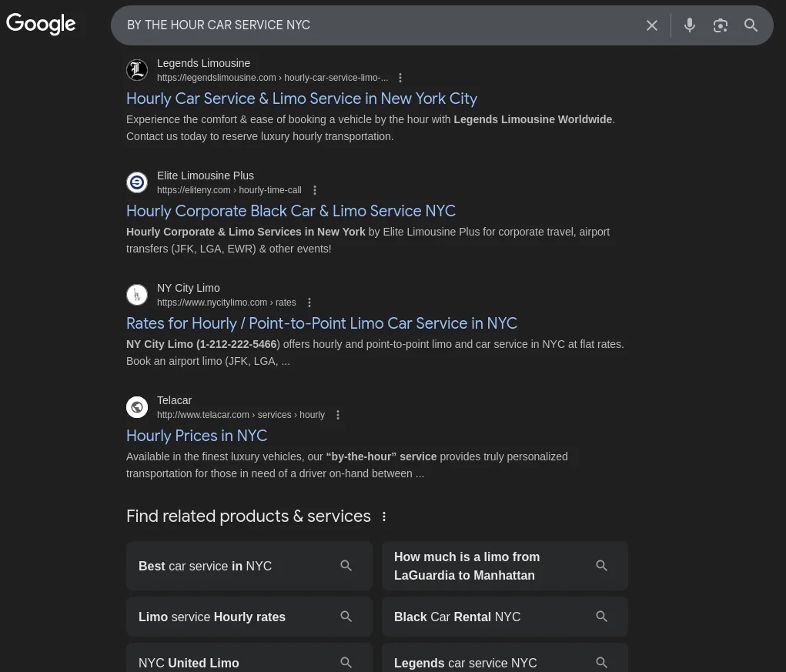Open 'Hourly Prices in NYC' link
Screen dimensions: 786x672
[197, 436]
